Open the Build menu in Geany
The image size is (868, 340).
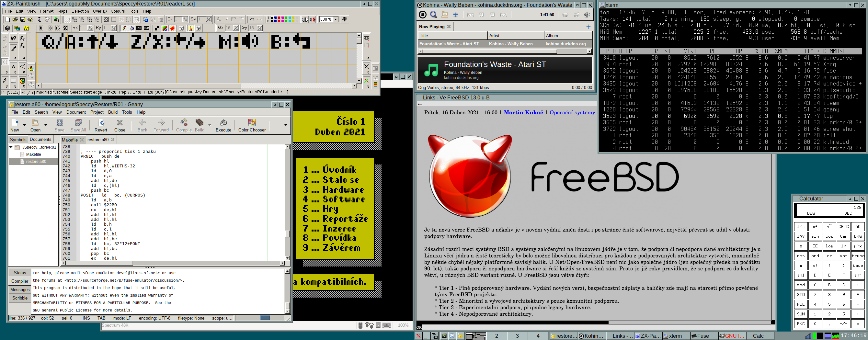112,112
